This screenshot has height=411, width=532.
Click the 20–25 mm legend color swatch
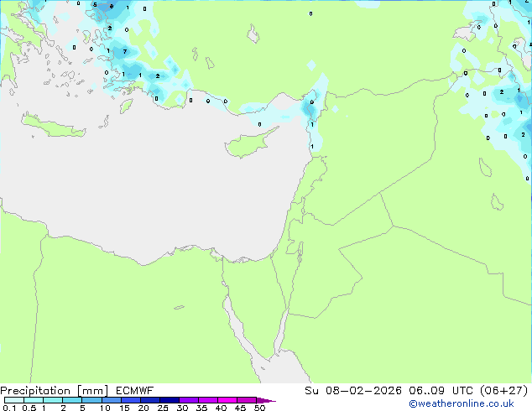[150, 400]
